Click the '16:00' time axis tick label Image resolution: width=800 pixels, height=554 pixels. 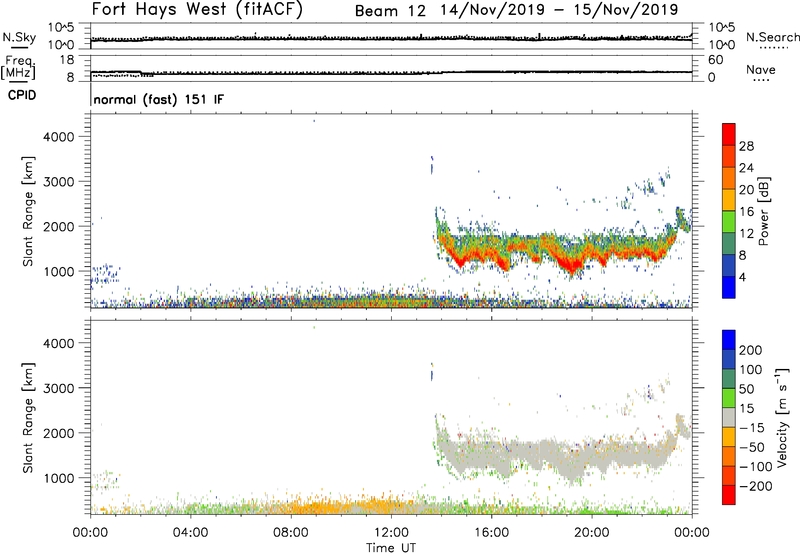tap(491, 533)
